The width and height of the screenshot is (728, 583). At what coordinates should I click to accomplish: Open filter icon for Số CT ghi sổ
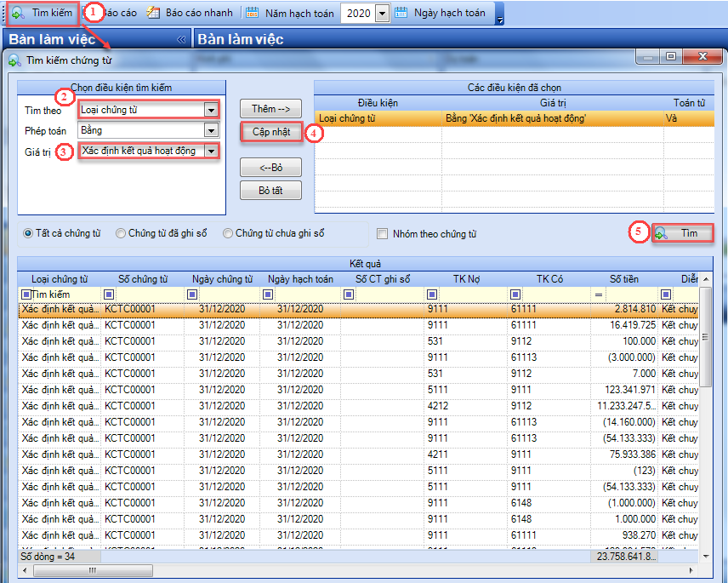tap(349, 294)
